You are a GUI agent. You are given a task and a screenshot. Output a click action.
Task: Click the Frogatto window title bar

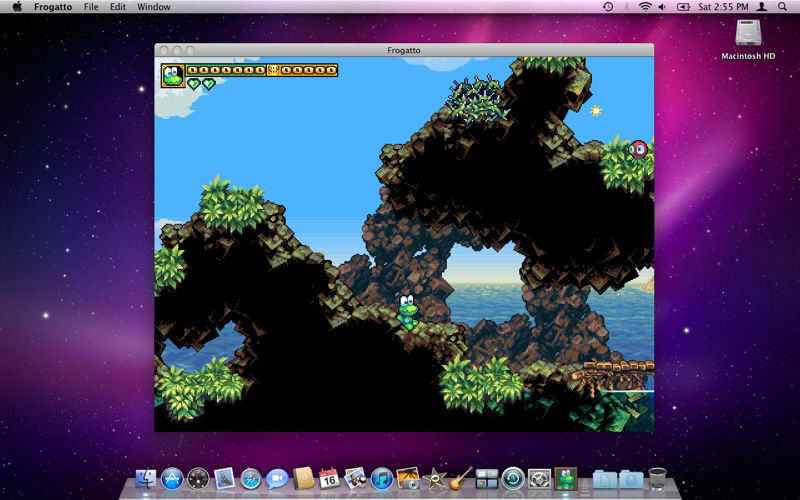click(404, 50)
